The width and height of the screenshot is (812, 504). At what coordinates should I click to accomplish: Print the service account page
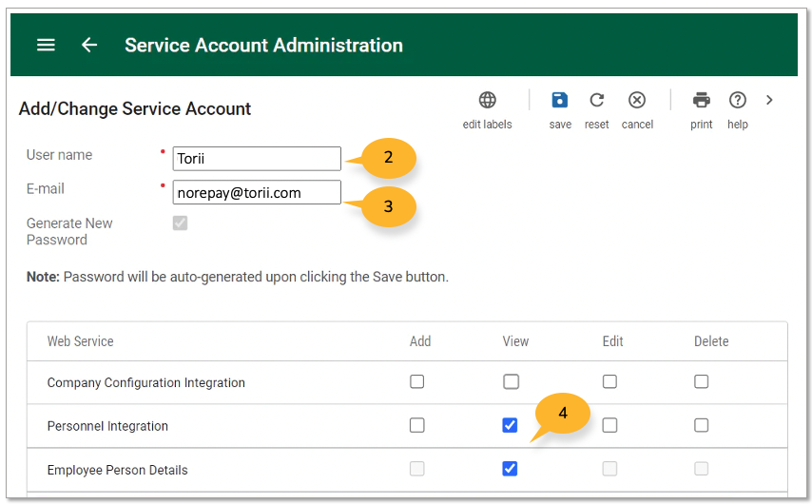click(x=701, y=100)
